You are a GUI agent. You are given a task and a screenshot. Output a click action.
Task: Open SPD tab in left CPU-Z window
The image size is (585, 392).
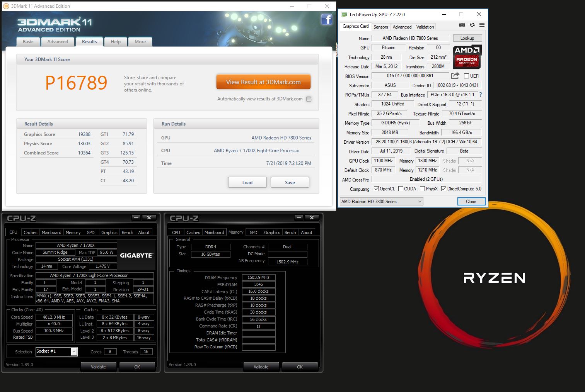pos(91,232)
